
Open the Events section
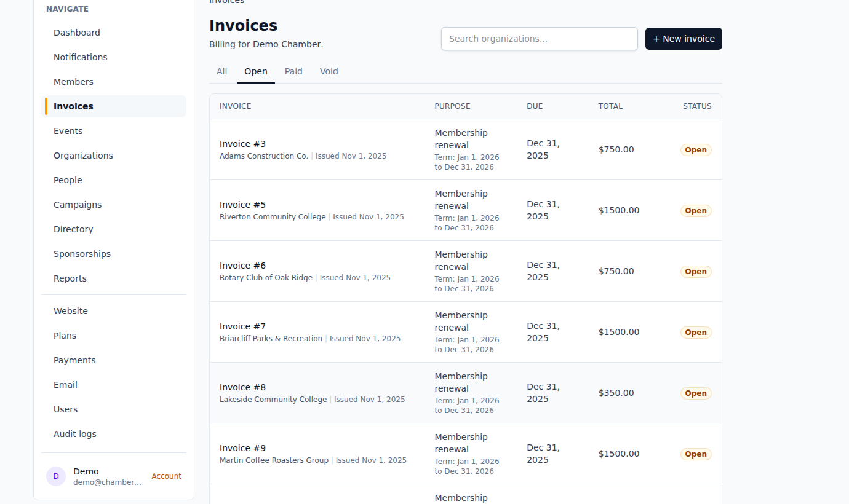[x=68, y=130]
